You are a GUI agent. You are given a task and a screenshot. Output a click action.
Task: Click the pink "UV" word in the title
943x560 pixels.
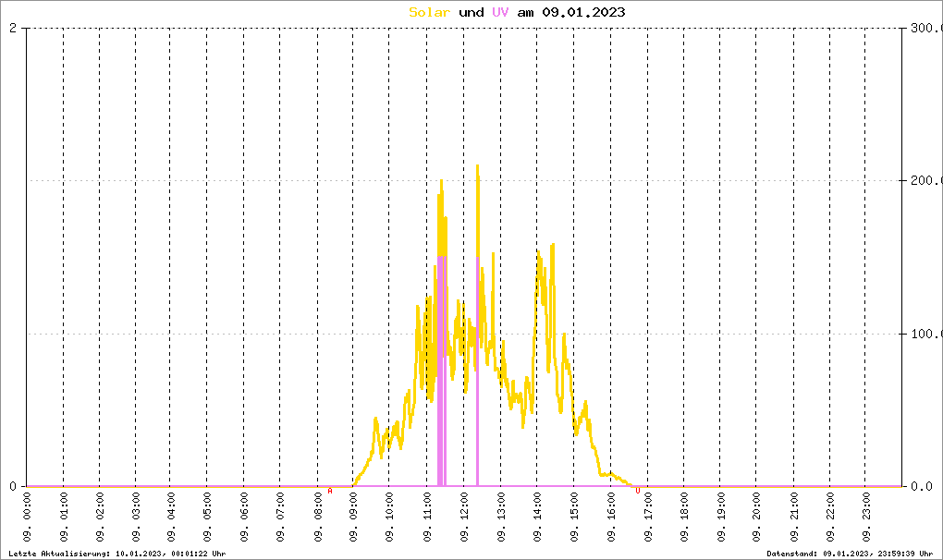[499, 12]
